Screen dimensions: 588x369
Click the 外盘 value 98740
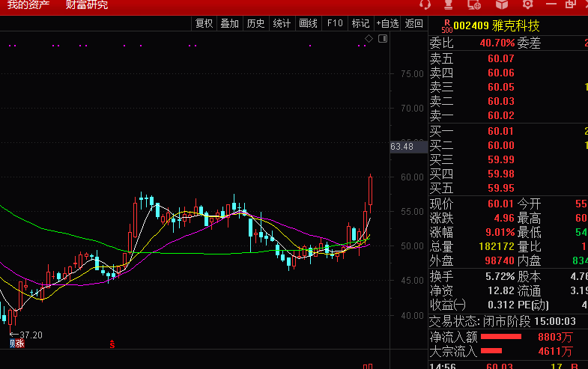[500, 260]
